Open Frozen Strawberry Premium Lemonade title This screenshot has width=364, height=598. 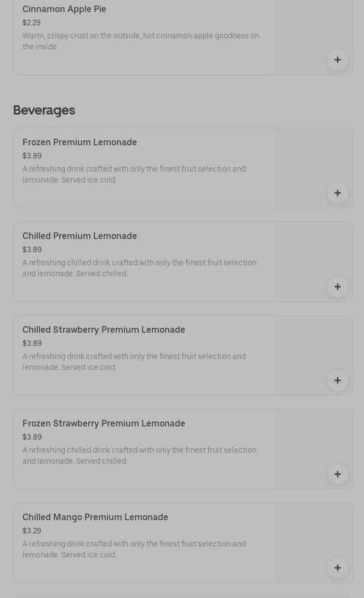[104, 423]
